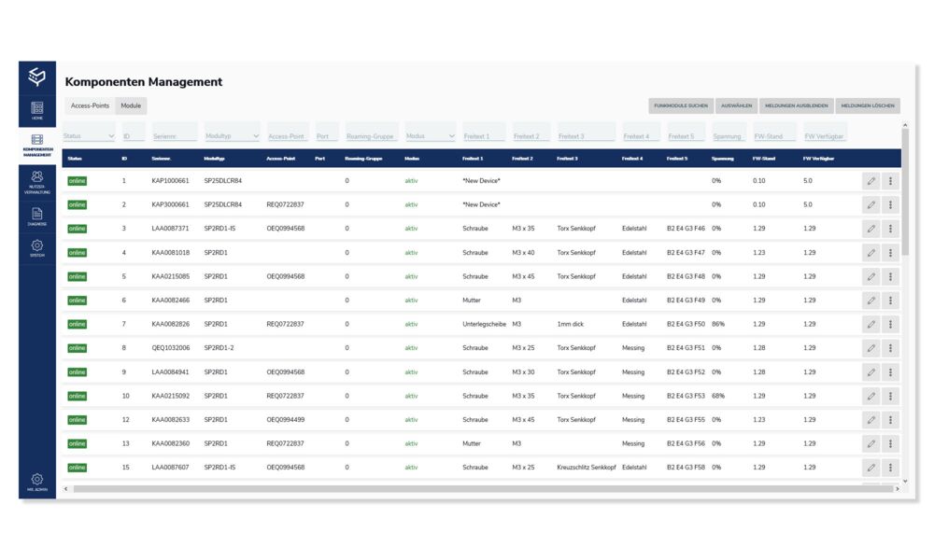Screen dimensions: 934x560
Task: Click the Unterlegscheibe cell
Action: [484, 325]
